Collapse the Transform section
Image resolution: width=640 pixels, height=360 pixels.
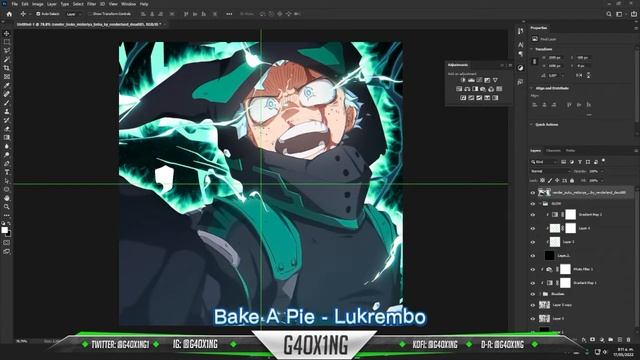pos(532,49)
